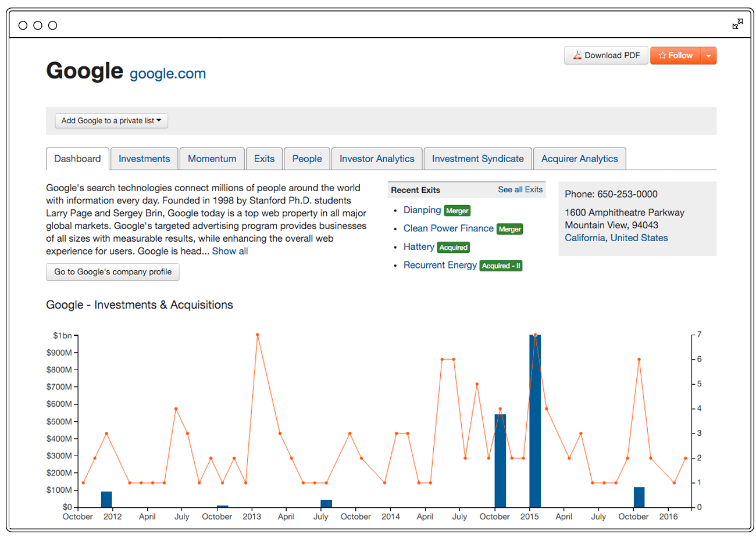This screenshot has height=541, width=756.
Task: Switch to the Investments tab
Action: [144, 159]
